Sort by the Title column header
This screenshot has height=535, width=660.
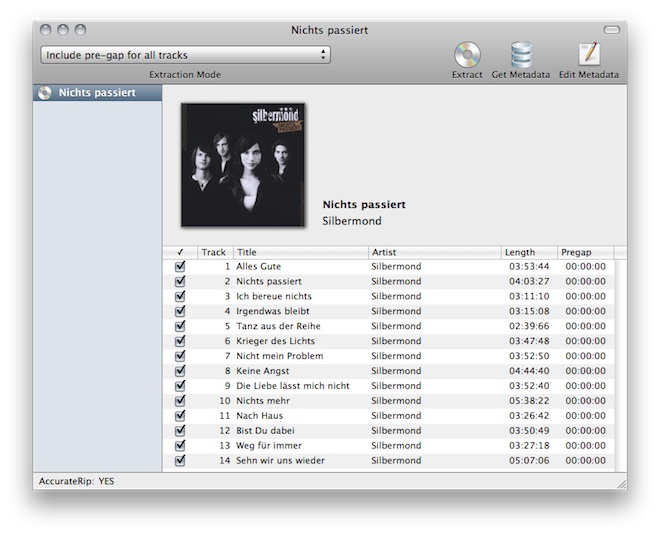pyautogui.click(x=301, y=252)
